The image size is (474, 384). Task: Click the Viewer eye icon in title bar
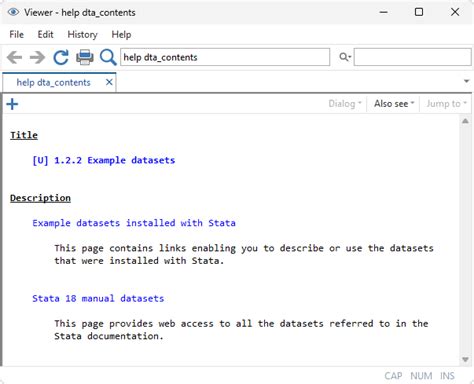point(13,12)
